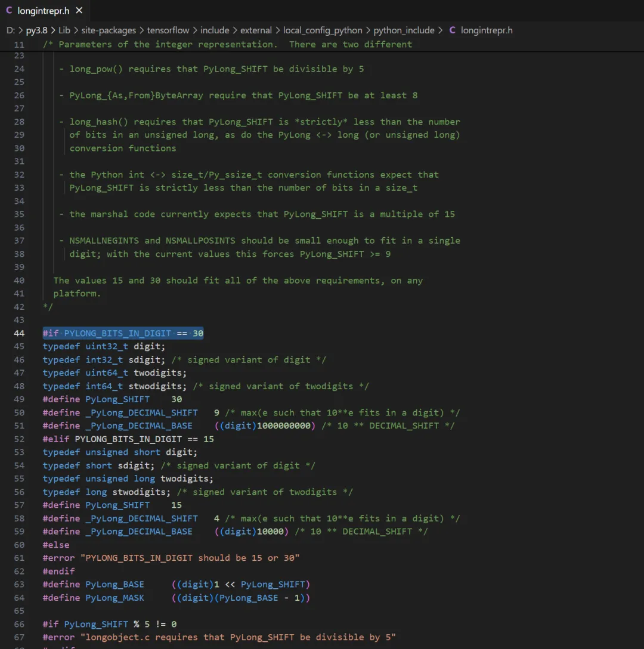644x649 pixels.
Task: Click the C icon in the breadcrumb
Action: click(452, 30)
